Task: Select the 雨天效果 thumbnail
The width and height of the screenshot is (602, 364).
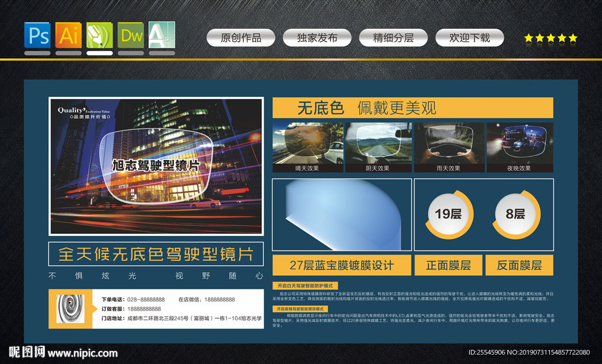Action: tap(449, 148)
